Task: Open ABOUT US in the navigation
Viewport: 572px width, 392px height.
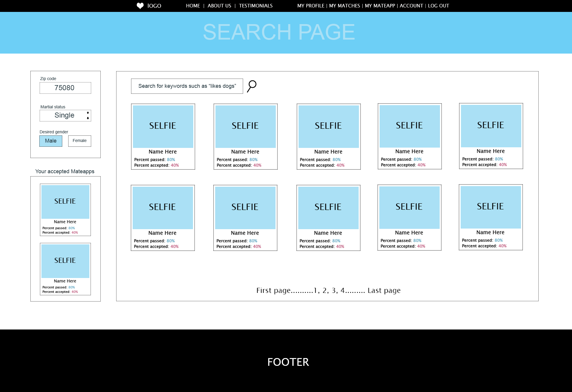Action: pyautogui.click(x=219, y=6)
